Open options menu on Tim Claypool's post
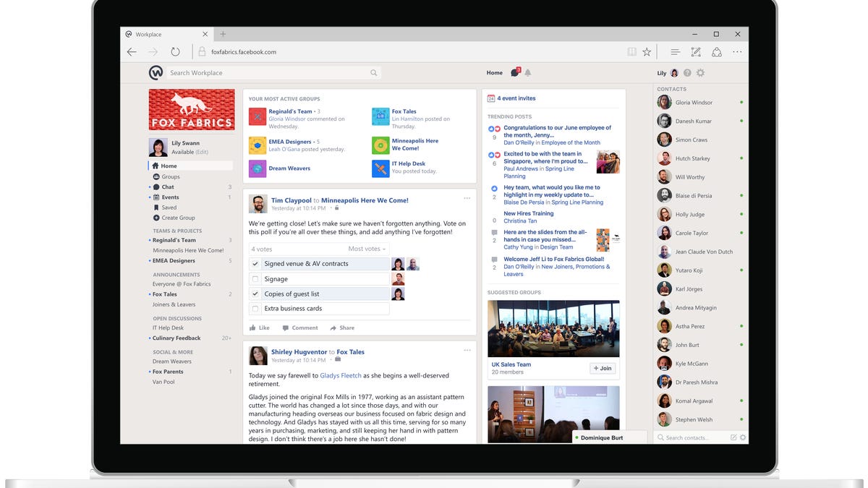Viewport: 868px width, 488px height. [467, 198]
